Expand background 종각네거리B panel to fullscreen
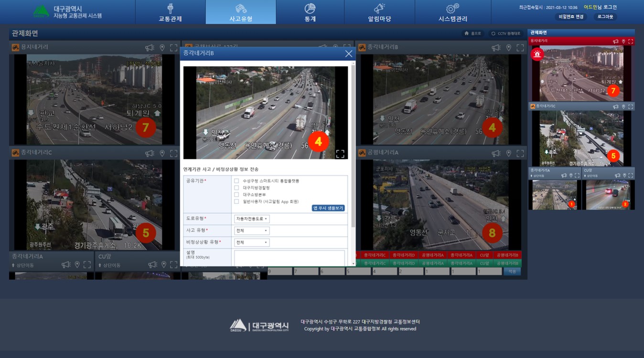The width and height of the screenshot is (644, 358). 520,48
